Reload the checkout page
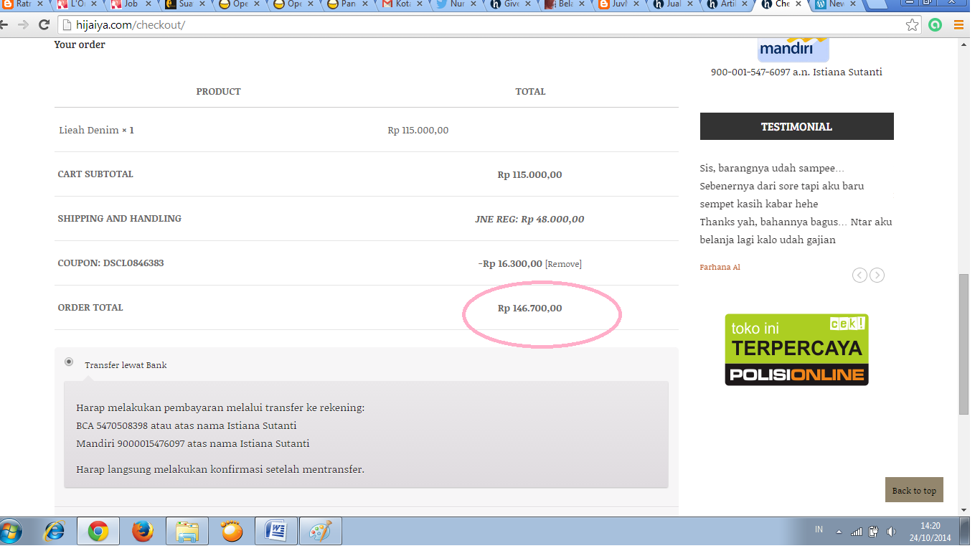This screenshot has width=980, height=551. pos(44,25)
